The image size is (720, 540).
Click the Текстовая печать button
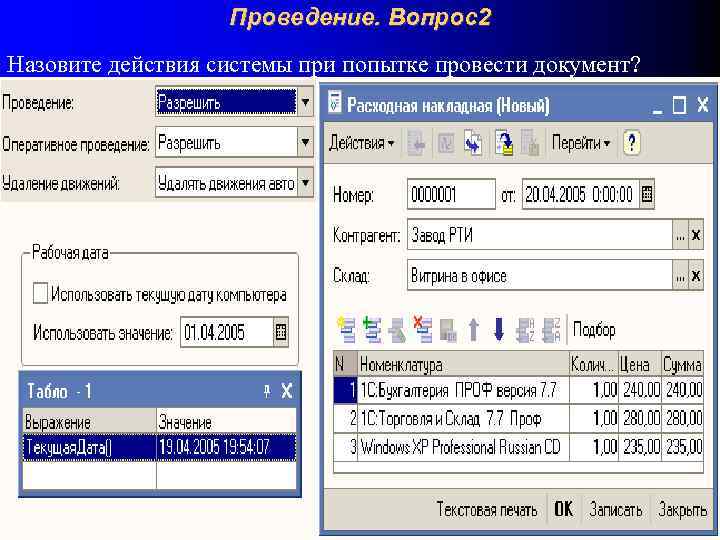point(487,509)
